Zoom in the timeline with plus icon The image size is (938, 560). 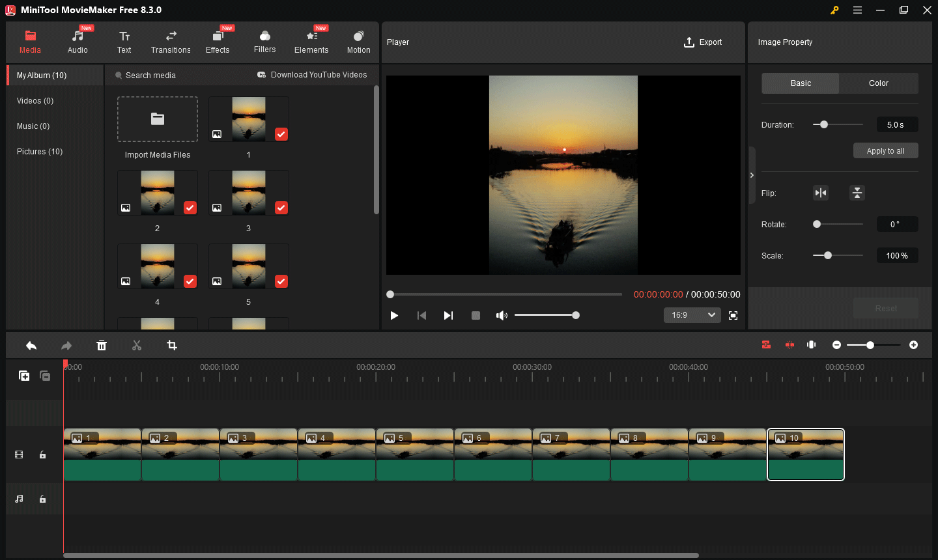pos(914,345)
